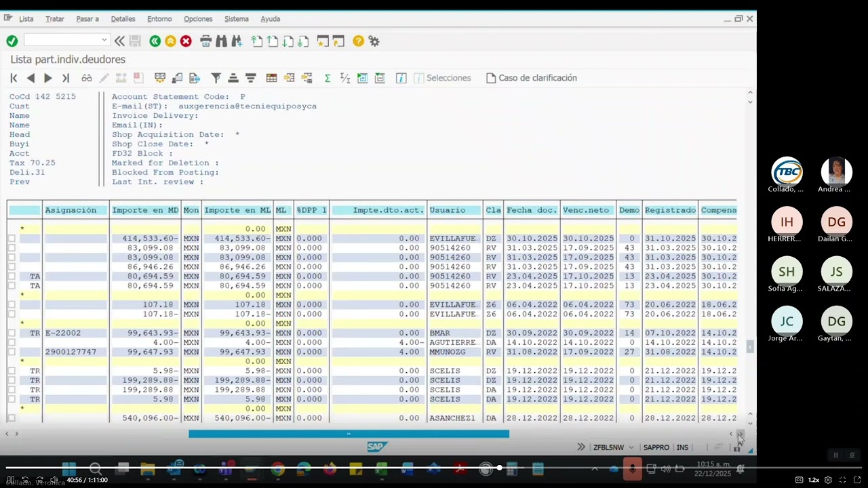Click the table's vertical scrollbar thumb

tap(750, 346)
